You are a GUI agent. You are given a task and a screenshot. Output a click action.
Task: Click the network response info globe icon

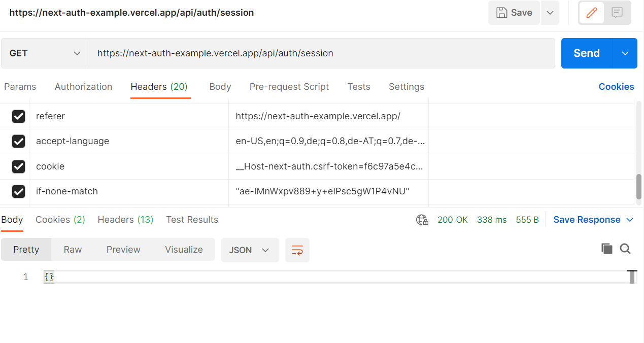point(422,220)
